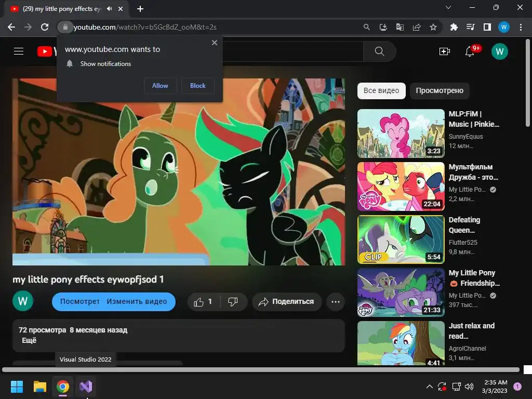Open video title MLP:FiM | Music | Pinkie
Screen dimensions: 532x399
pyautogui.click(x=474, y=119)
